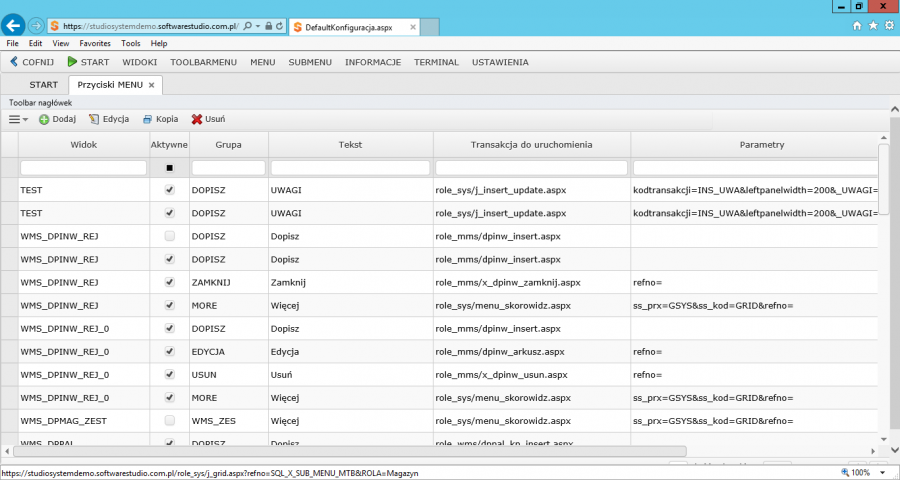
Task: Open the View menu
Action: tap(60, 43)
